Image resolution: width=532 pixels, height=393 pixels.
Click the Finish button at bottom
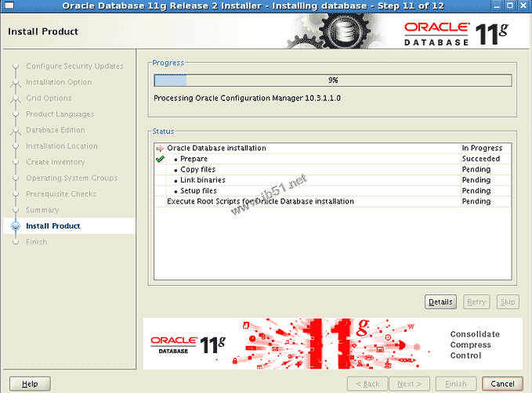pyautogui.click(x=456, y=384)
